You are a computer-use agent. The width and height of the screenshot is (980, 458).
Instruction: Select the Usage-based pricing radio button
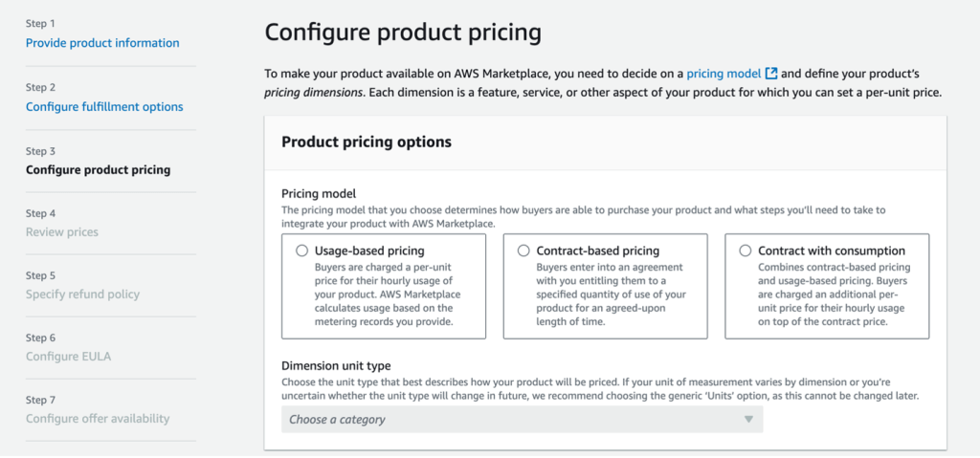(301, 251)
